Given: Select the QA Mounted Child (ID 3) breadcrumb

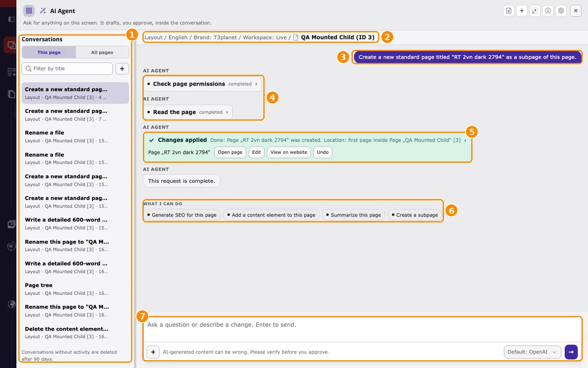Looking at the screenshot, I should [x=338, y=37].
